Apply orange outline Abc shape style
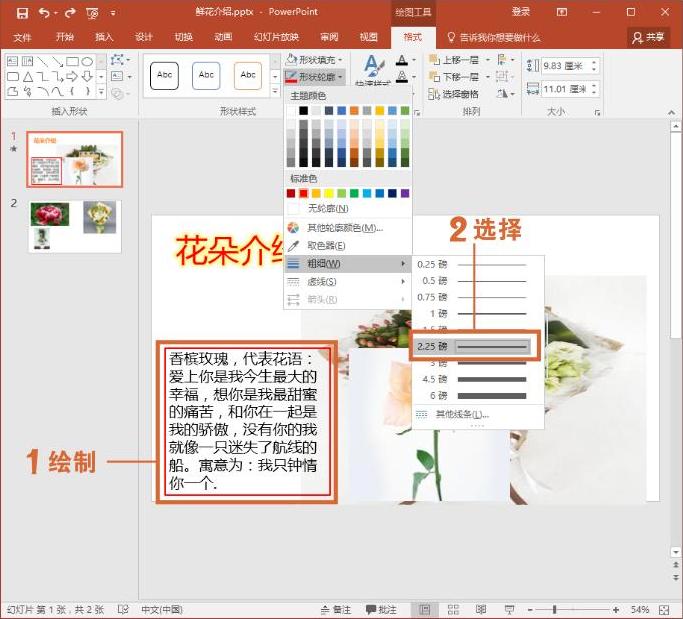This screenshot has width=683, height=619. (x=247, y=75)
